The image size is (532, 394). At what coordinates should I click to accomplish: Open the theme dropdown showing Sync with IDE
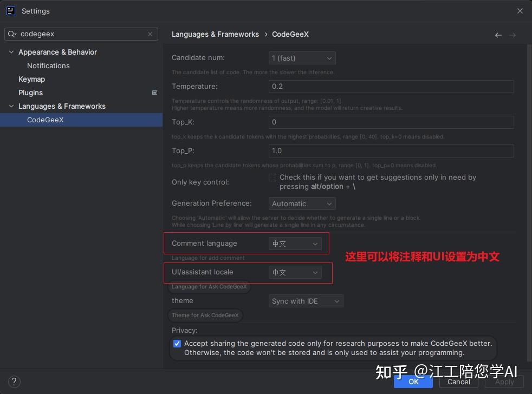(306, 301)
